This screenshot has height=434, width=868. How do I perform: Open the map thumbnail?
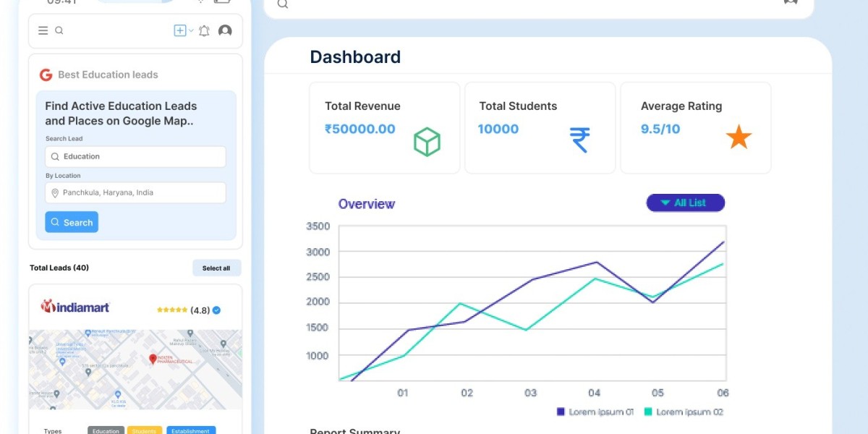pyautogui.click(x=135, y=370)
